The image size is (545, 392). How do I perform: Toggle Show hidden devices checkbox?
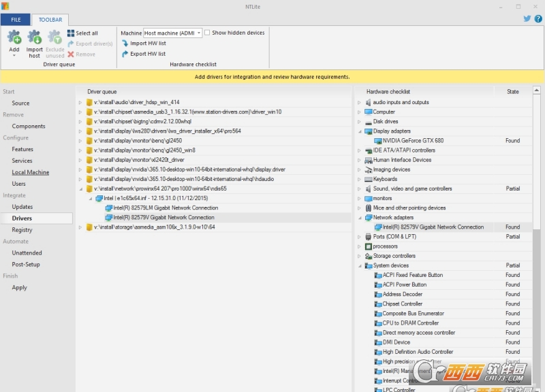pos(207,33)
